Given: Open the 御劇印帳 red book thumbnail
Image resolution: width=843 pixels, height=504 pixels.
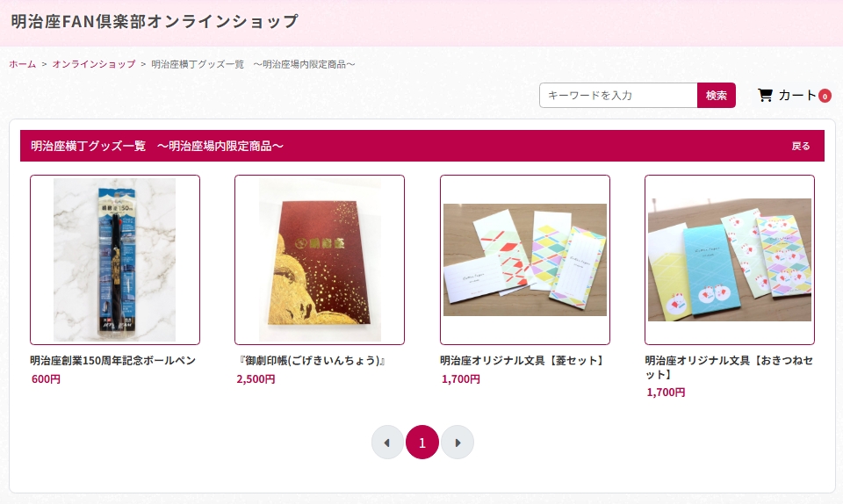Looking at the screenshot, I should [x=320, y=260].
